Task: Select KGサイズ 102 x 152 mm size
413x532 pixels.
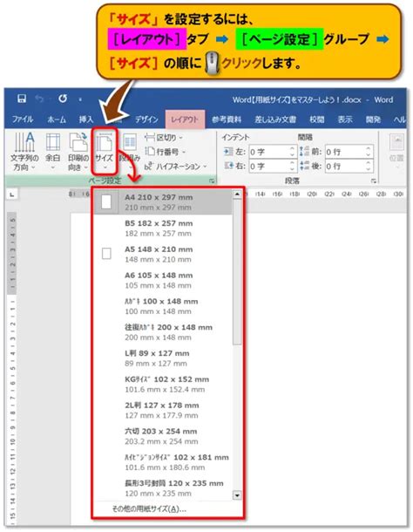Action: 163,384
